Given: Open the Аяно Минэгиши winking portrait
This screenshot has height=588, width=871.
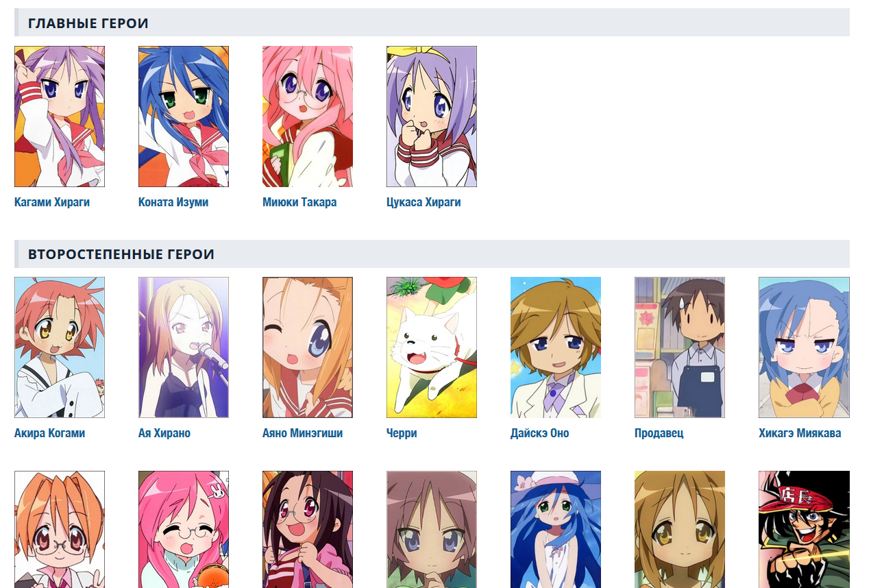Looking at the screenshot, I should (308, 347).
